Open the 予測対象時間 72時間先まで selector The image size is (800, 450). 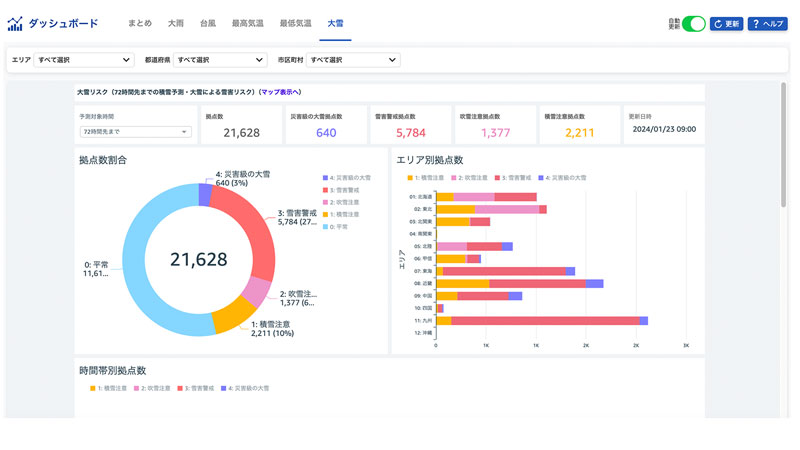pos(135,132)
